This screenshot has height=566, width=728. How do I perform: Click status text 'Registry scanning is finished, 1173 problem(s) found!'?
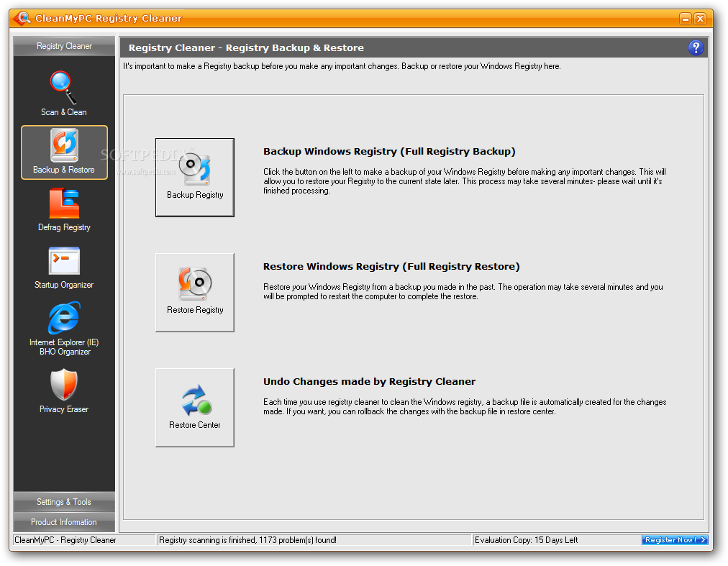pyautogui.click(x=247, y=540)
